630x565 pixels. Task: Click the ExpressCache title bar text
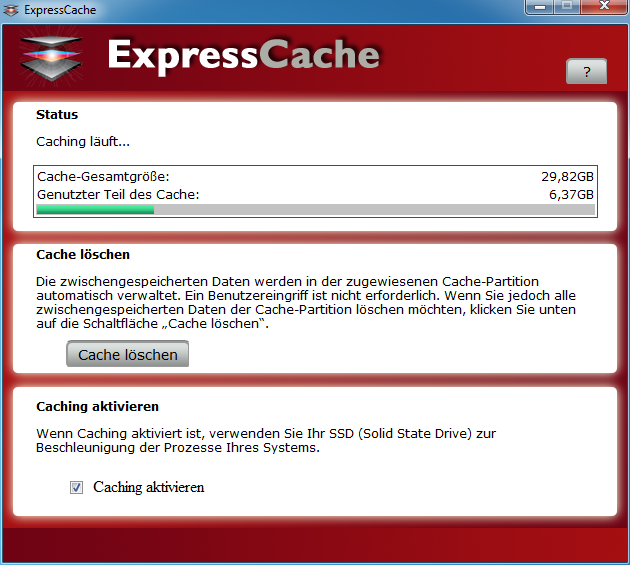click(55, 9)
